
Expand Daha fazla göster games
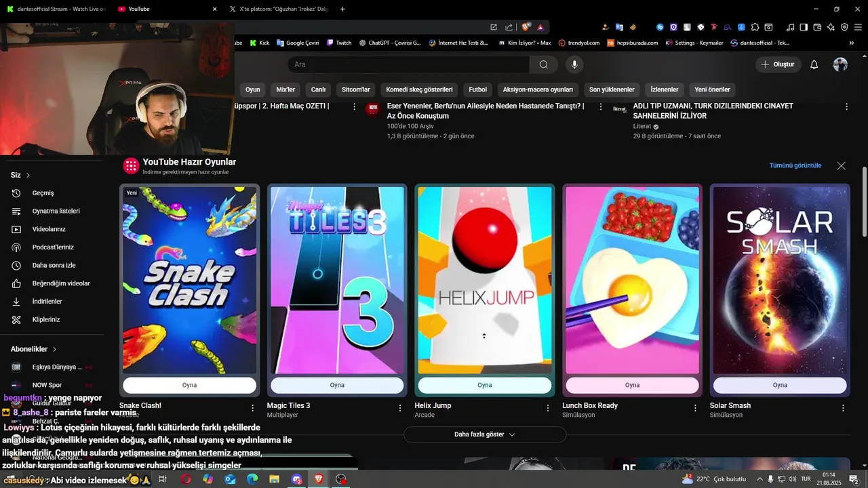coord(485,434)
